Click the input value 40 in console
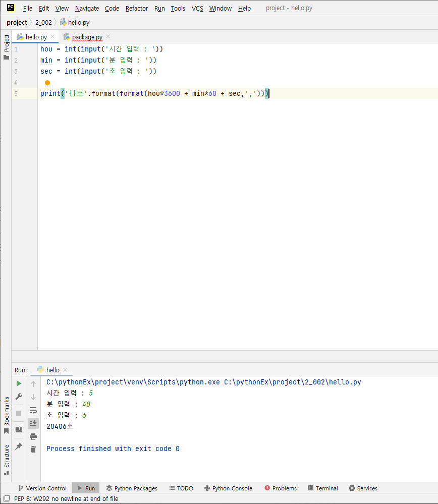The width and height of the screenshot is (438, 504). click(x=86, y=404)
